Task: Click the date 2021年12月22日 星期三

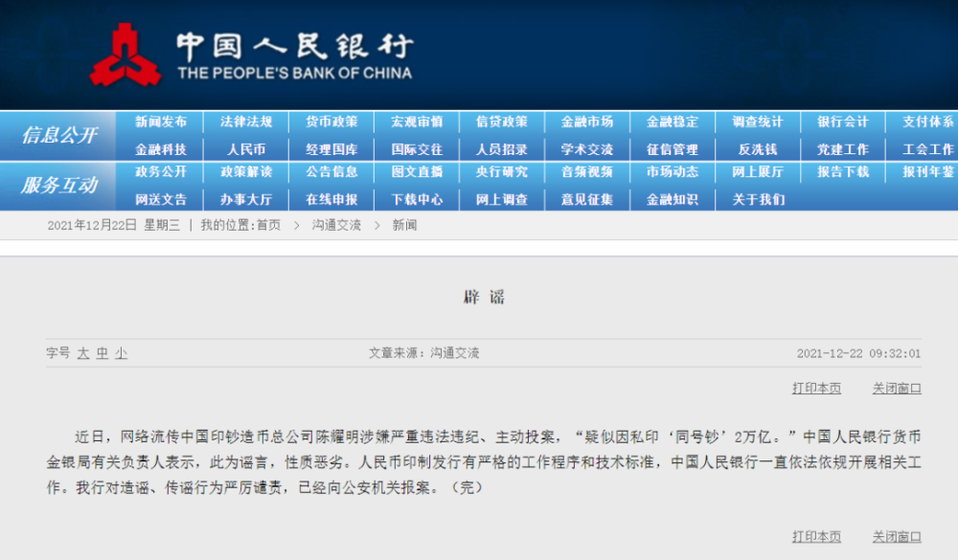Action: tap(114, 225)
